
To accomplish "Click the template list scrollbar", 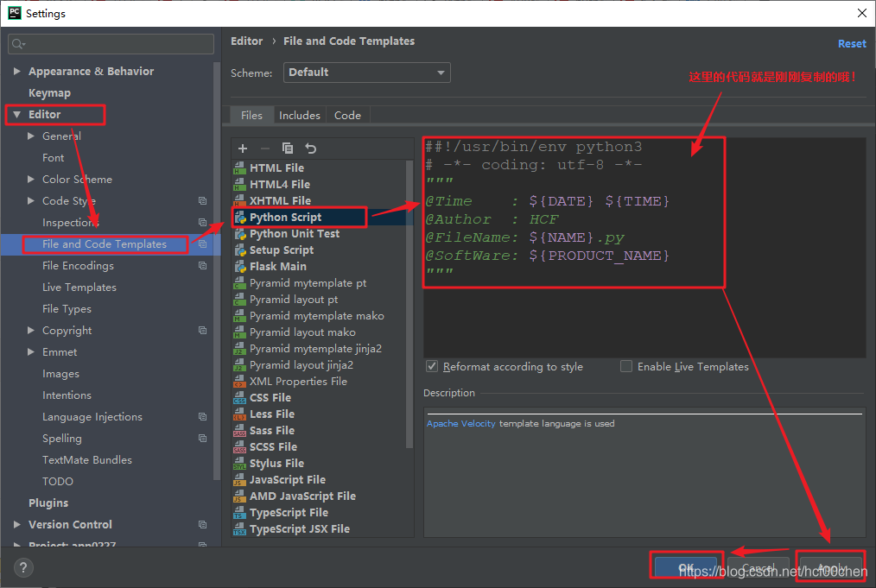I will (x=409, y=304).
